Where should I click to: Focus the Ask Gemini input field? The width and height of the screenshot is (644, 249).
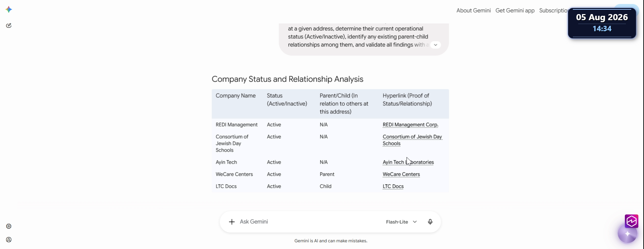click(309, 222)
